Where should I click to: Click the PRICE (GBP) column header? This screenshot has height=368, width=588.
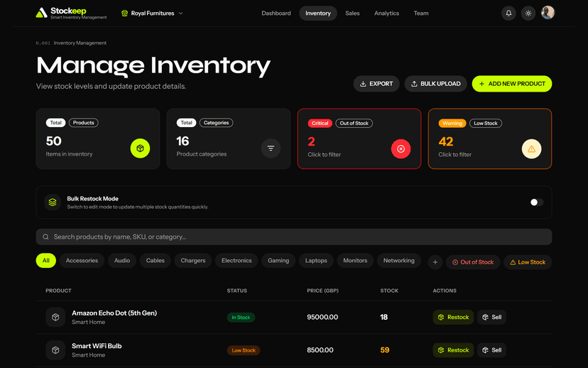pos(322,291)
